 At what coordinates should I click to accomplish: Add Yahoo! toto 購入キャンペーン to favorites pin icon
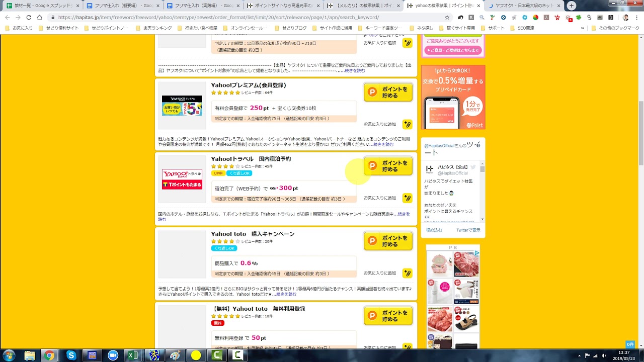click(x=408, y=273)
